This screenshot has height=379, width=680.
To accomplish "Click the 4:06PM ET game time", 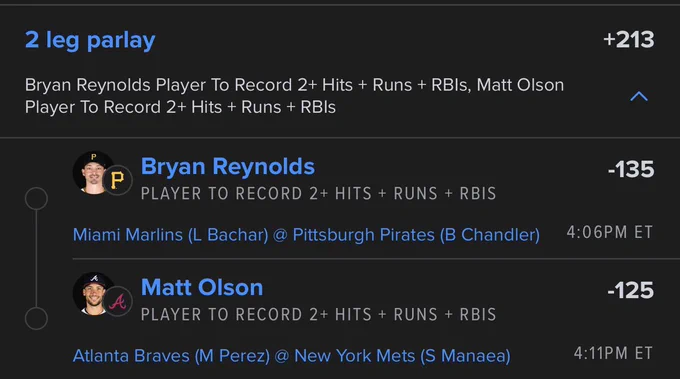I will (609, 232).
